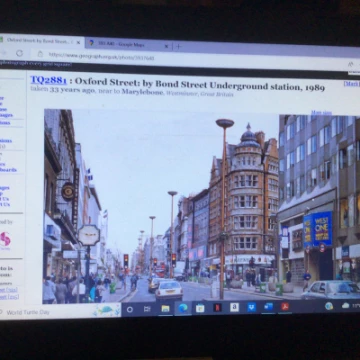360x360 pixels.
Task: Click the geograph.org.uk address bar URL
Action: pos(102,56)
